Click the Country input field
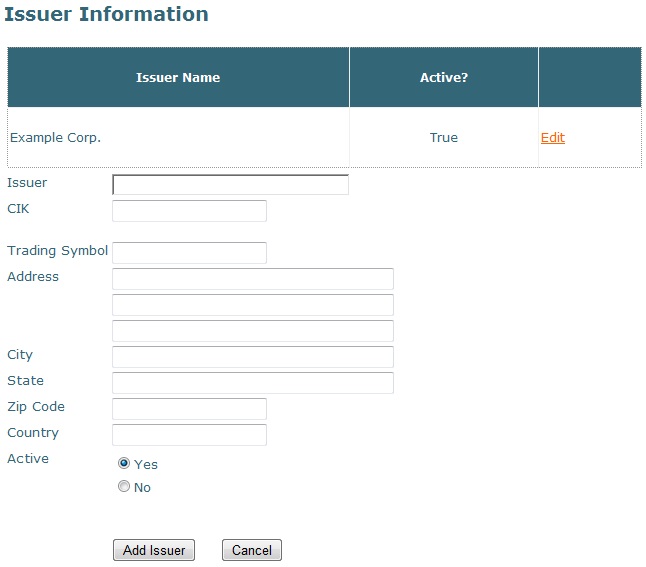646x567 pixels. point(189,435)
